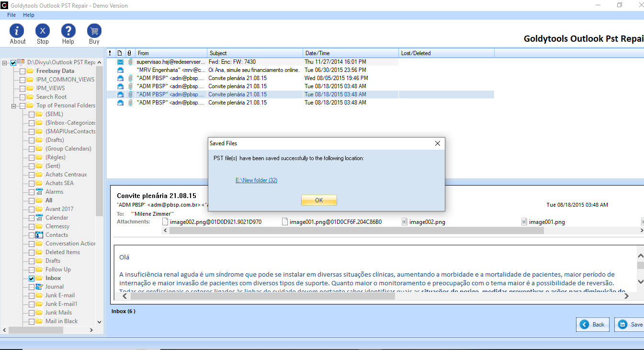Collapse the root PST tree node

5,62
